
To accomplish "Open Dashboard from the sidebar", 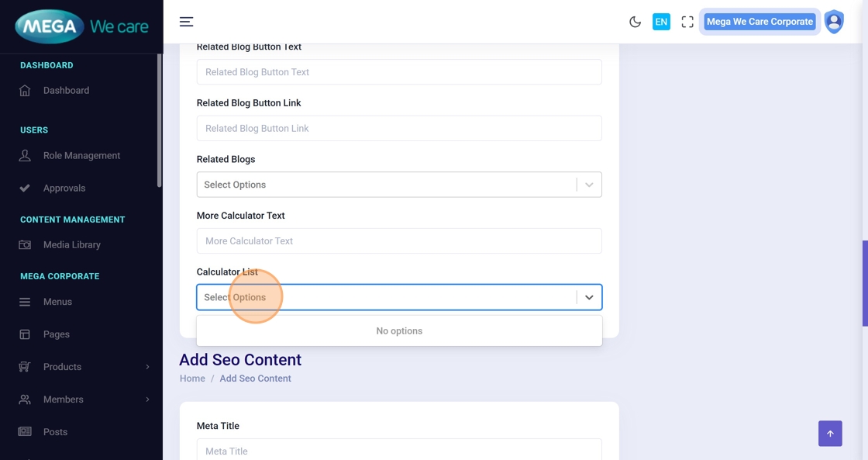I will pyautogui.click(x=66, y=91).
